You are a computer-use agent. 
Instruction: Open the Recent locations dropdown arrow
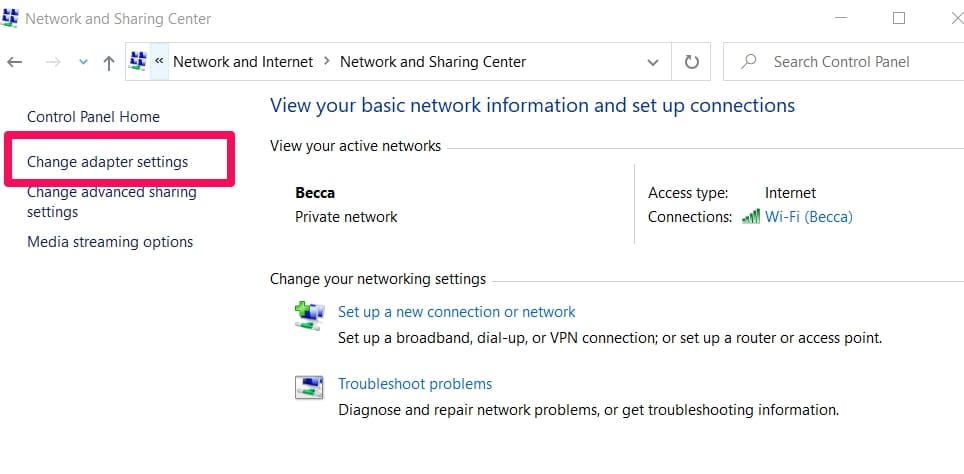click(x=83, y=62)
